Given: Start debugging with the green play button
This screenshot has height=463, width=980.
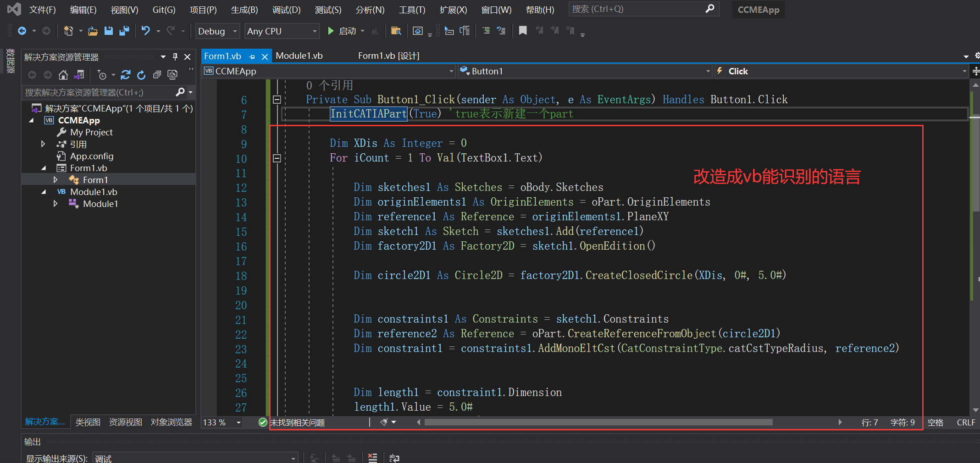Looking at the screenshot, I should pos(331,31).
